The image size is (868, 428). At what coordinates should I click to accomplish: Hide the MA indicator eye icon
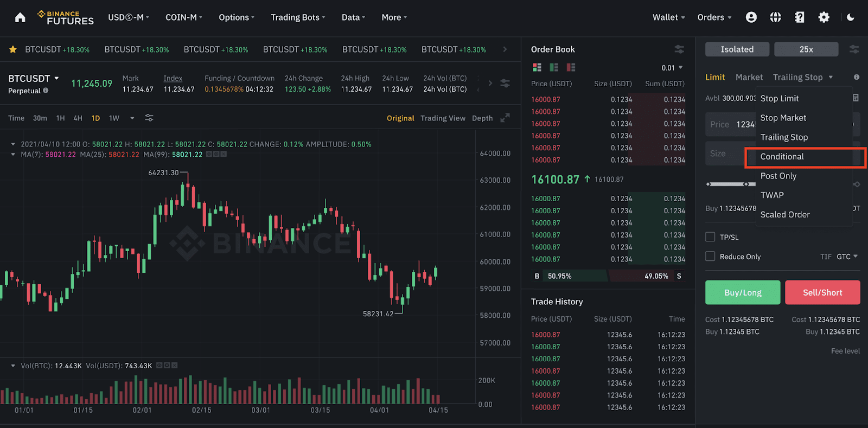(x=209, y=155)
